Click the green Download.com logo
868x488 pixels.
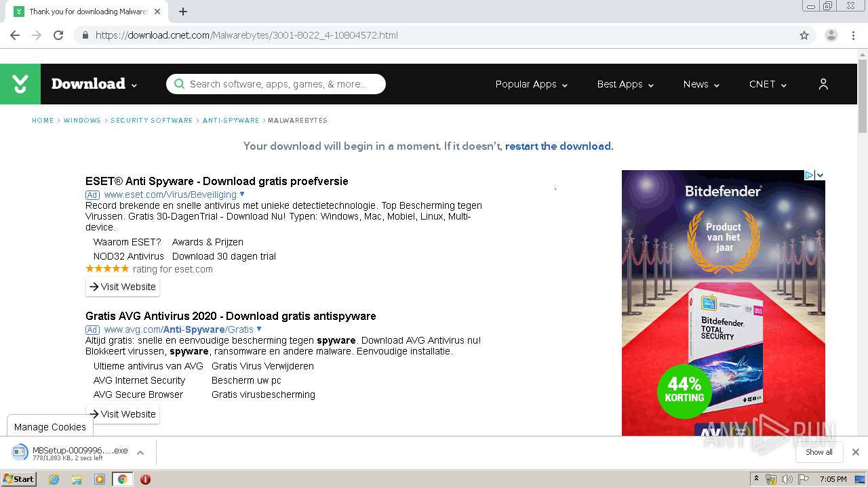pos(20,84)
